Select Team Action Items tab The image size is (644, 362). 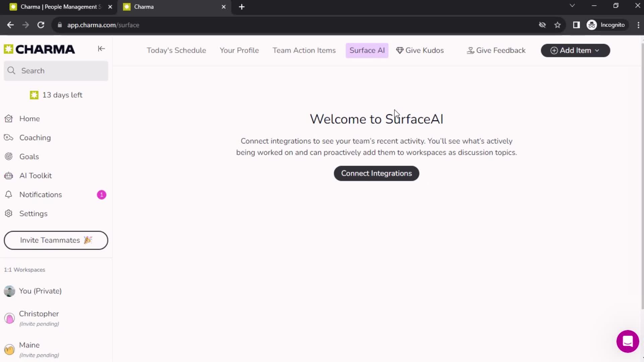point(306,50)
